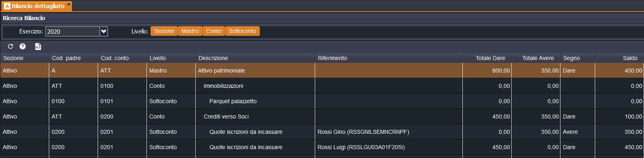644x158 pixels.
Task: Select the Bilancio dettagliato tab
Action: pyautogui.click(x=38, y=6)
